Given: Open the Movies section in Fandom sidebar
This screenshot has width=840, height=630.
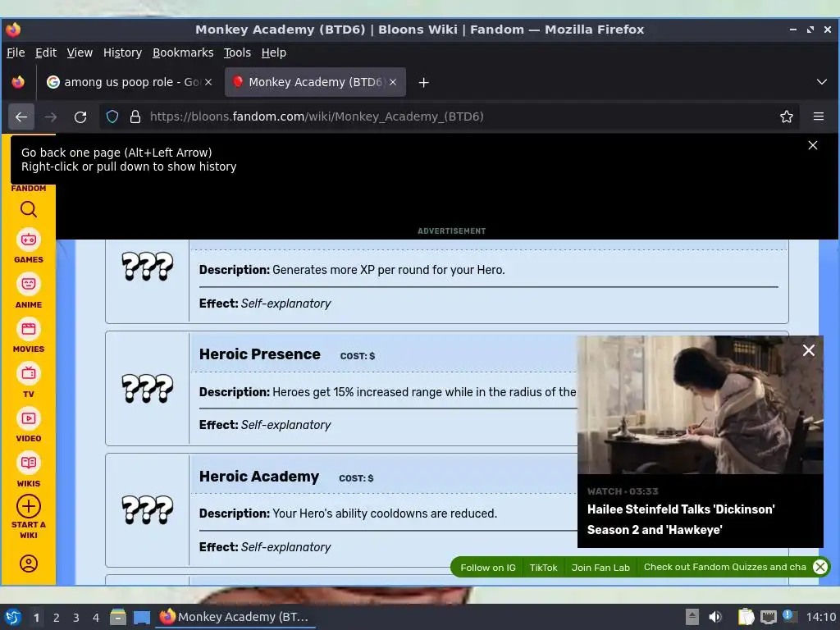Looking at the screenshot, I should 29,336.
